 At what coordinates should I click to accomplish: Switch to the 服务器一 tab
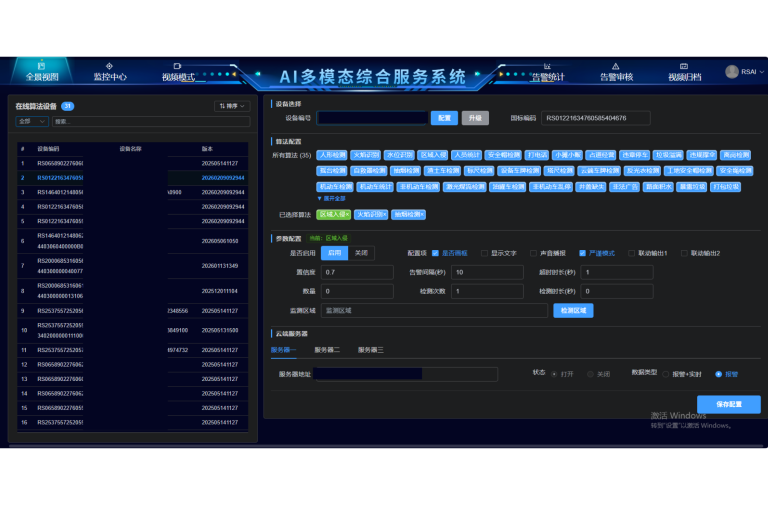click(x=283, y=350)
